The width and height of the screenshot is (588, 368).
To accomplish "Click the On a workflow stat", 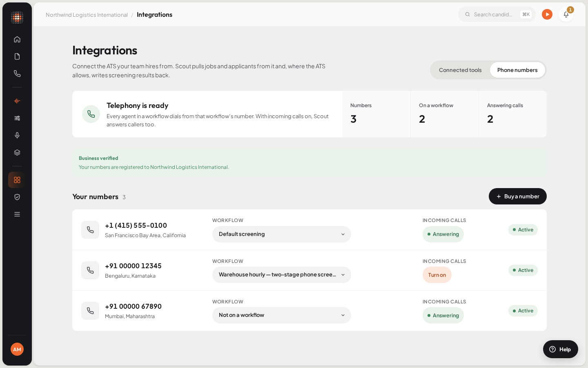I will click(x=444, y=114).
